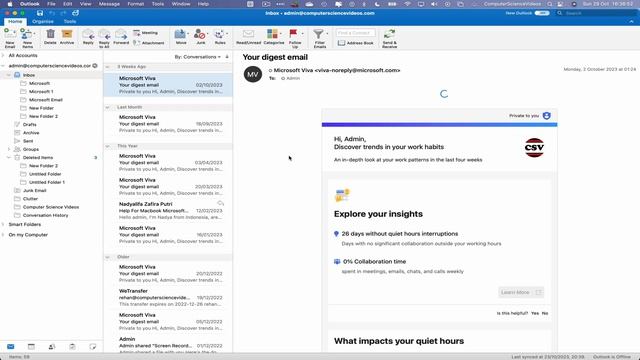Screen dimensions: 640x360
Task: Expand On my Computer section
Action: [3, 235]
